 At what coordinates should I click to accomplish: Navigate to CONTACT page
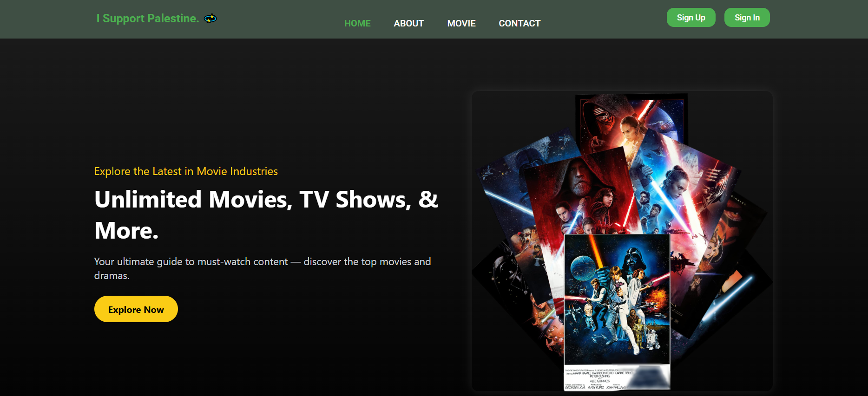pos(519,23)
